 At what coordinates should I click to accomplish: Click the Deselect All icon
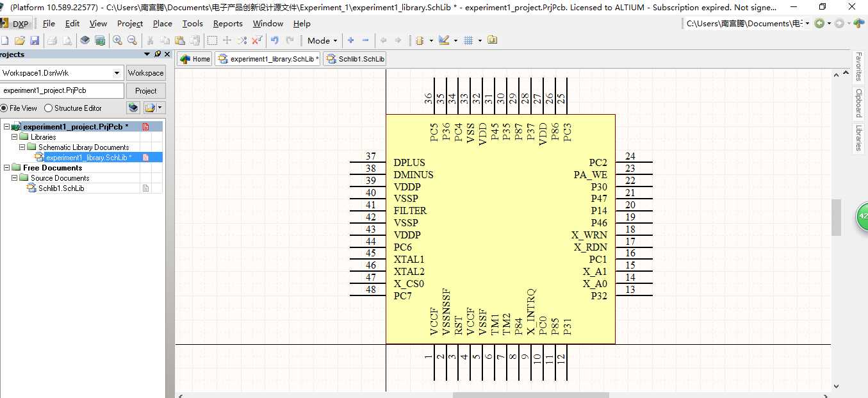[242, 40]
